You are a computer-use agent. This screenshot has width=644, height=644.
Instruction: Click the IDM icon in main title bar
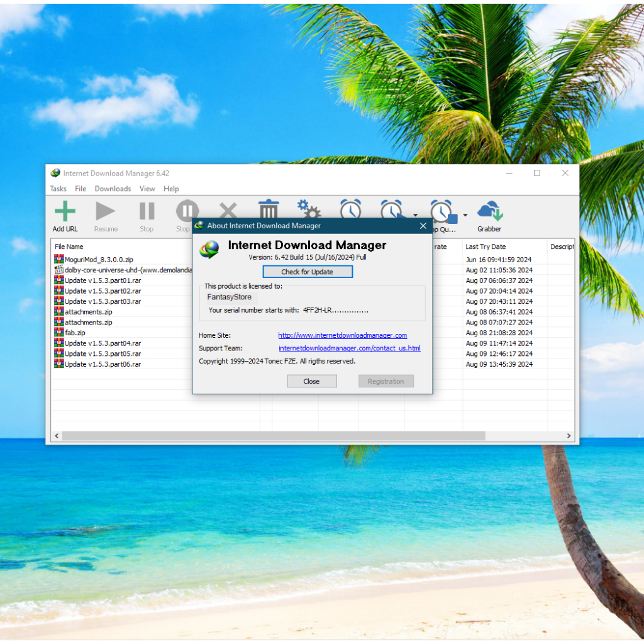click(x=55, y=173)
